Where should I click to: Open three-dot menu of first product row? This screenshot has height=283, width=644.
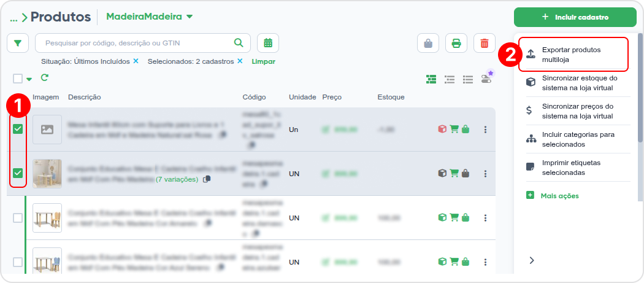(485, 130)
